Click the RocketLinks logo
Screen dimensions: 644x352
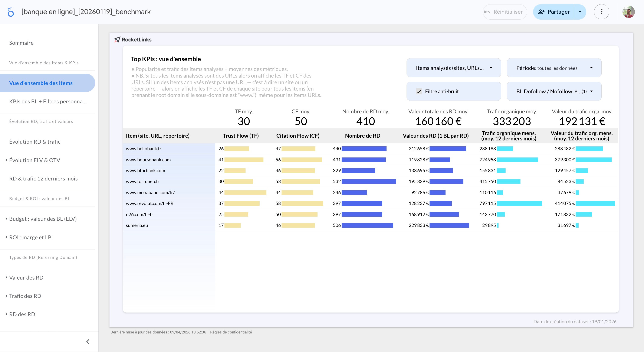133,40
